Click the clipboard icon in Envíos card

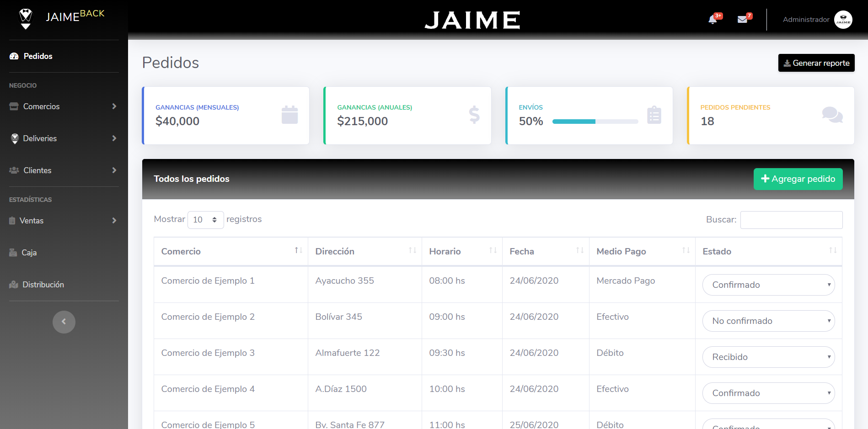(x=654, y=115)
